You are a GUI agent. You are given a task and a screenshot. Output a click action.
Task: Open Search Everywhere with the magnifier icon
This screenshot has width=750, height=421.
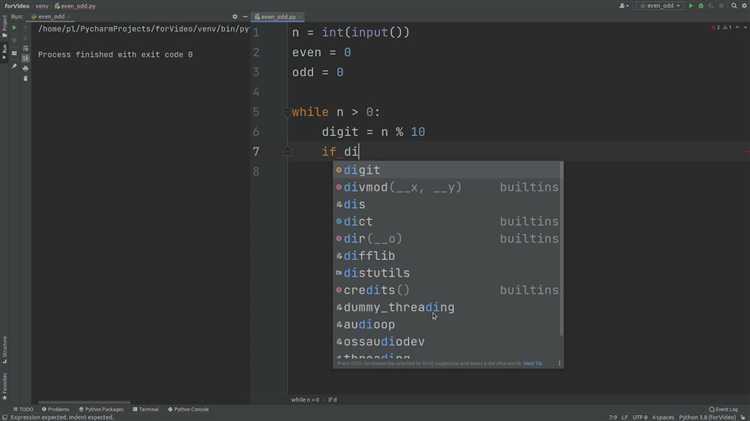pyautogui.click(x=734, y=6)
